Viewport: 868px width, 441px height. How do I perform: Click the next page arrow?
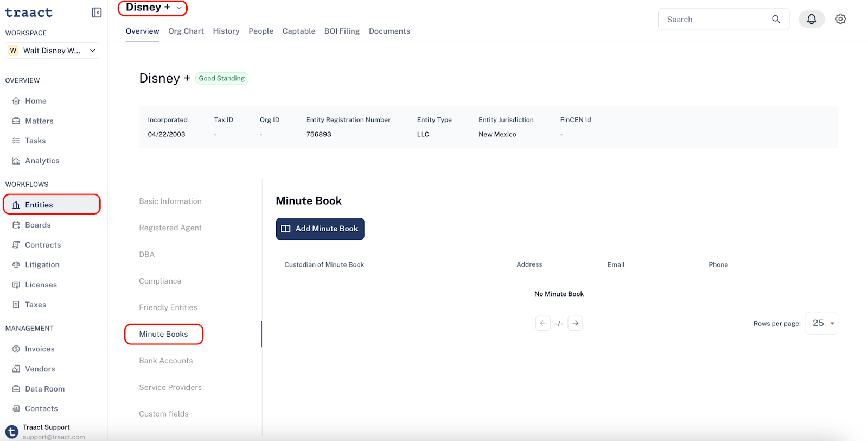576,323
